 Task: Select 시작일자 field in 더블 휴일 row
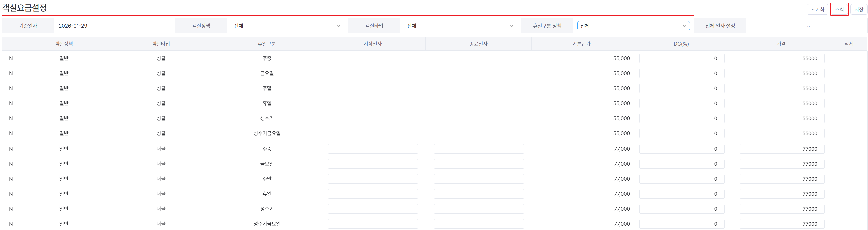pyautogui.click(x=373, y=194)
